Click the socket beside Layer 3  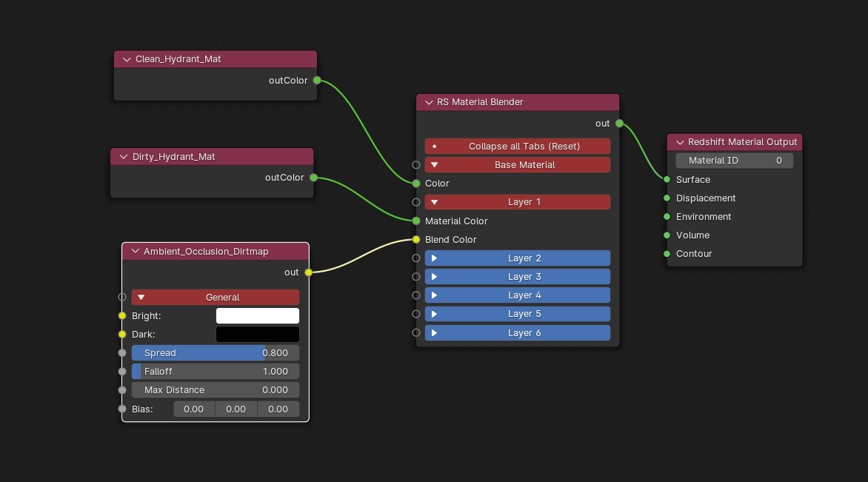(416, 277)
